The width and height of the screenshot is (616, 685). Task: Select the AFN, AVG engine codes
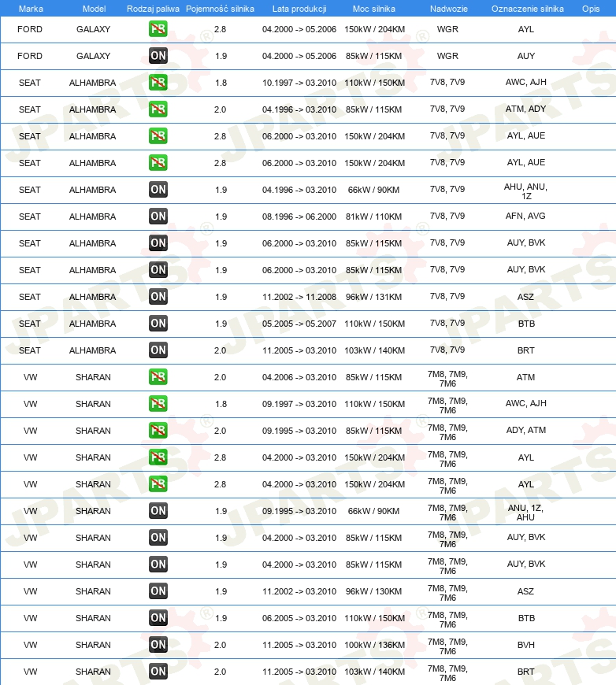[526, 216]
